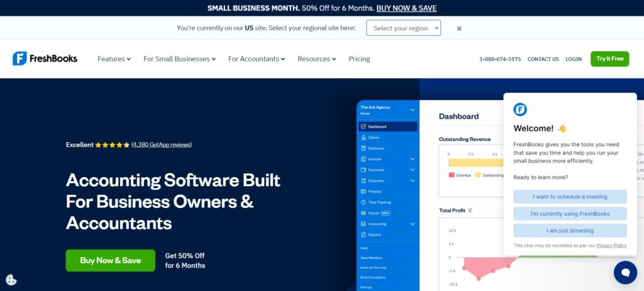Click the Time Tracking clock icon
Viewport: 644px width, 291px height.
click(363, 202)
